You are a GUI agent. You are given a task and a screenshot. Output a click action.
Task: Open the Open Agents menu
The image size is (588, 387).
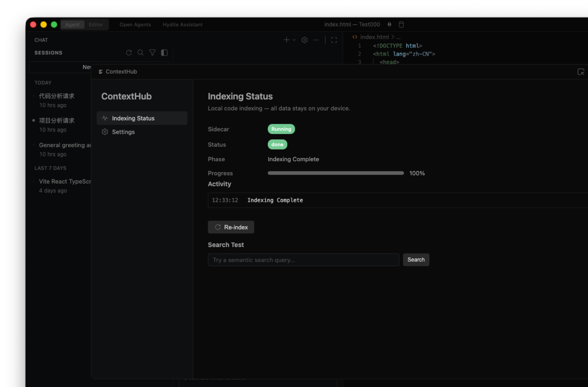[135, 25]
